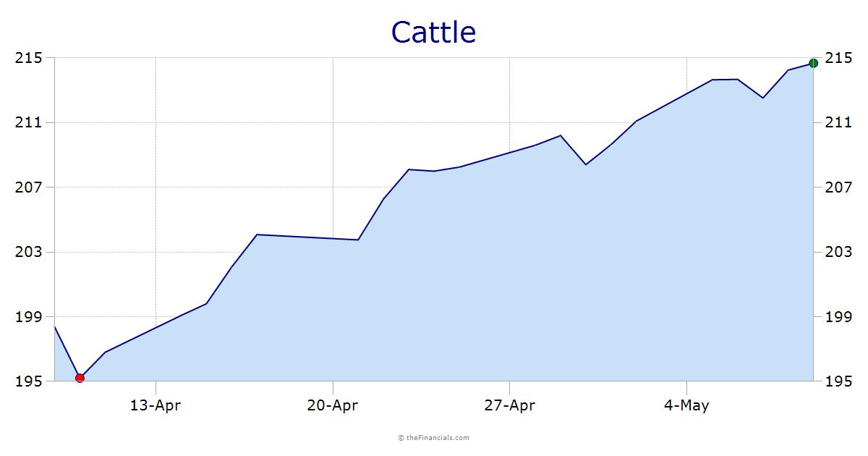
Task: Click the right axis 215 label
Action: (x=839, y=58)
